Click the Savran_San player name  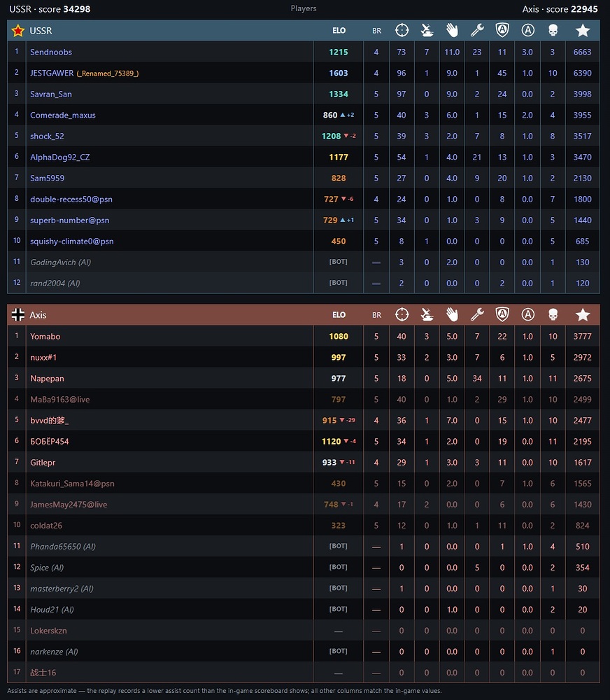tap(51, 94)
